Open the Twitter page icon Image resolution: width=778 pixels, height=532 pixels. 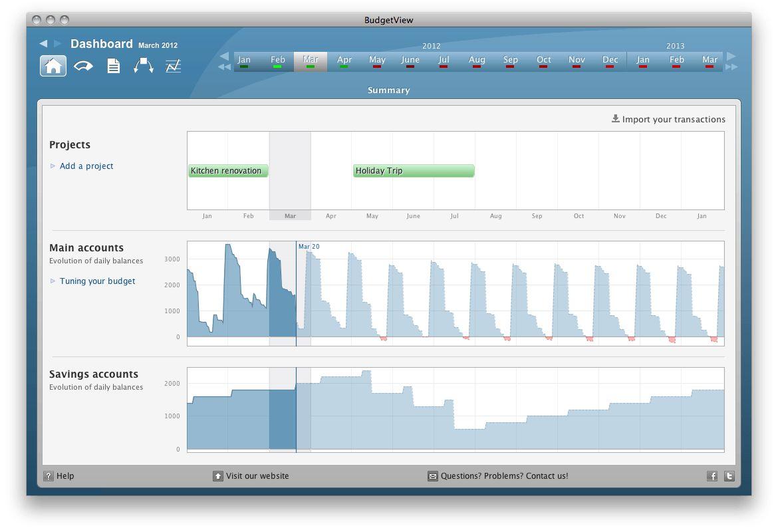click(729, 476)
